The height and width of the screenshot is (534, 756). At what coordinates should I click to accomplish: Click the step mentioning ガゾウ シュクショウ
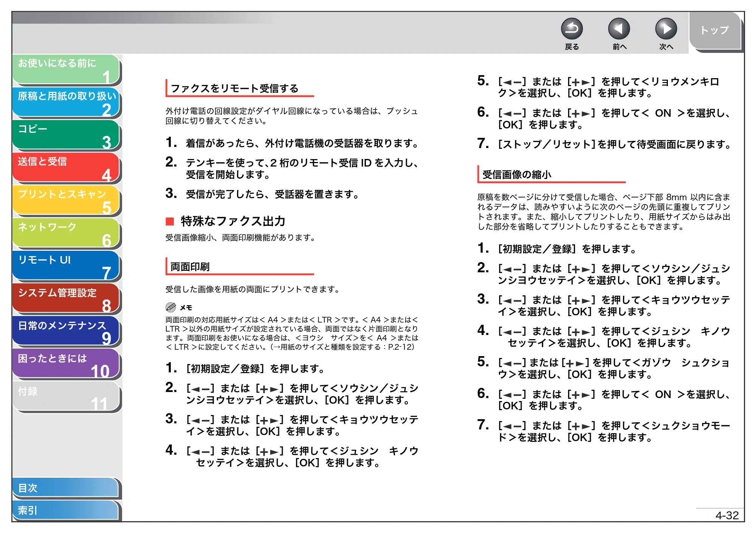pyautogui.click(x=614, y=369)
